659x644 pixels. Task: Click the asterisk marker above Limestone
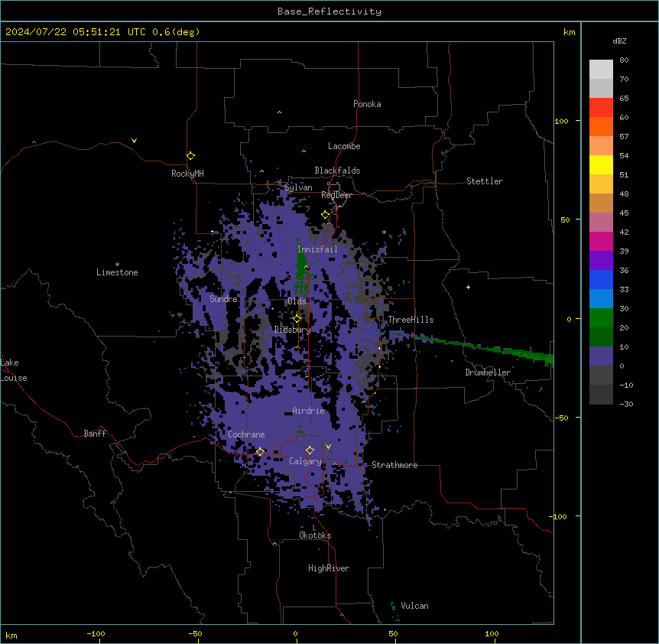pyautogui.click(x=117, y=265)
